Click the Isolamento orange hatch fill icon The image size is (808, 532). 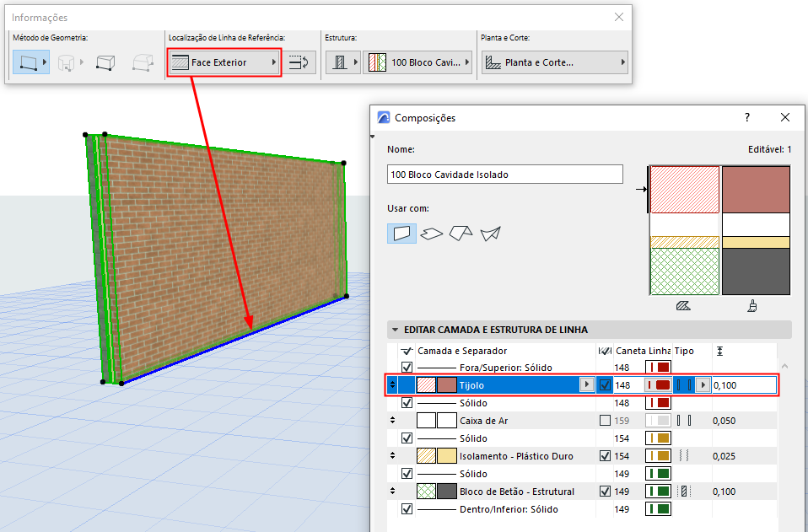(426, 456)
